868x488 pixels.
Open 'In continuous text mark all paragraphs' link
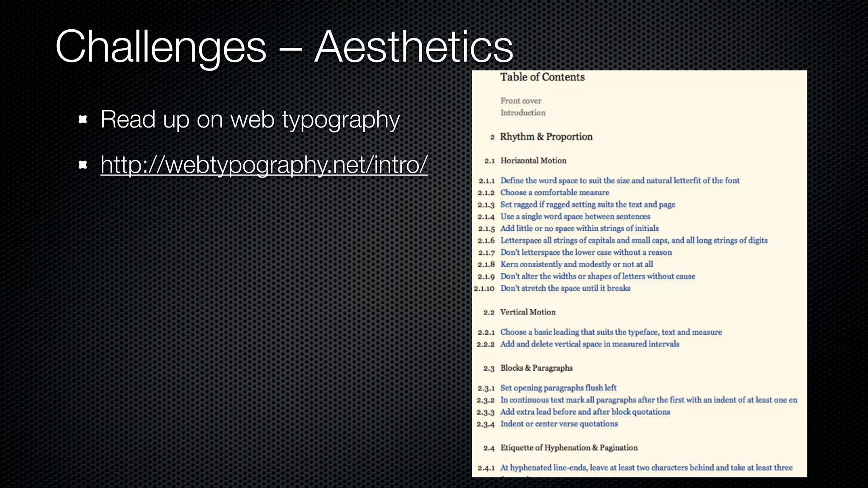(649, 400)
